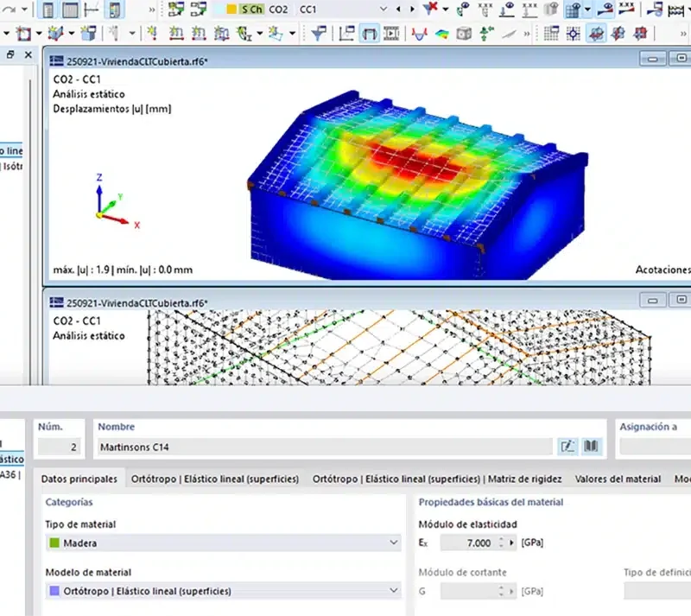Toggle show loads eye icon
This screenshot has height=616, width=691.
coord(463,10)
